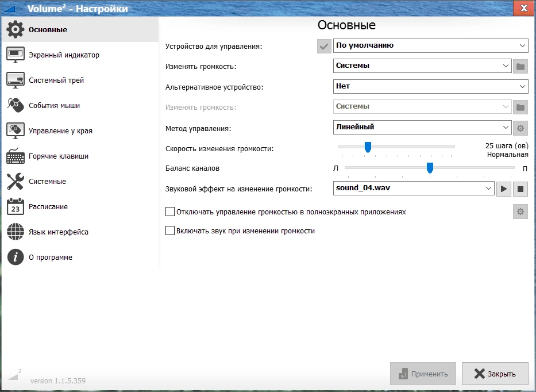Stop the sound effect playback
Image resolution: width=536 pixels, height=392 pixels.
tap(520, 189)
